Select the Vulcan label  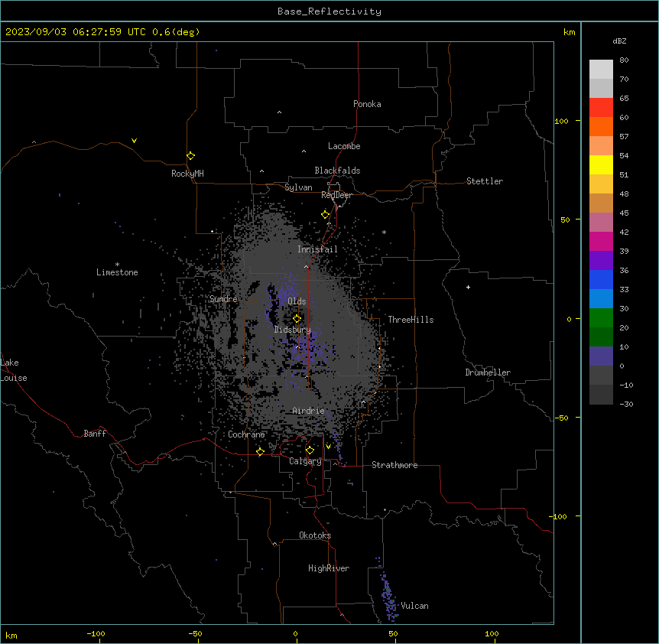pos(415,606)
